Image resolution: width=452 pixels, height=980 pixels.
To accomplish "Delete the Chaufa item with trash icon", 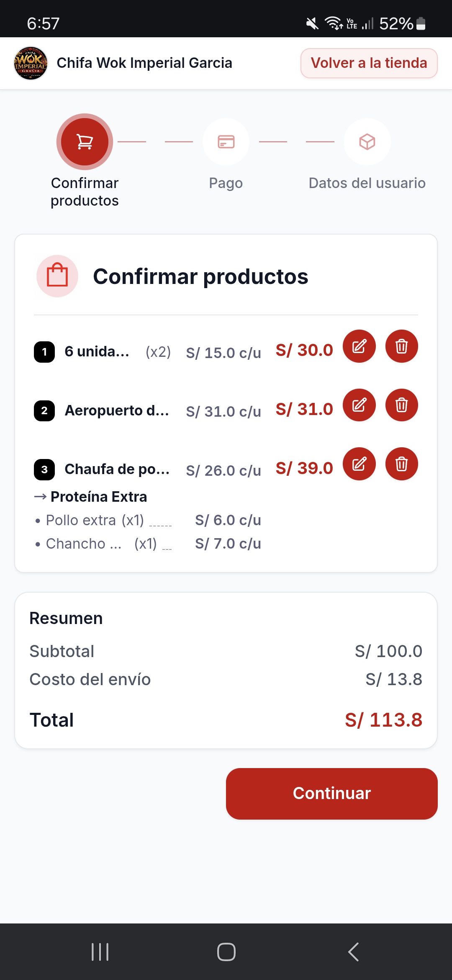I will click(401, 464).
